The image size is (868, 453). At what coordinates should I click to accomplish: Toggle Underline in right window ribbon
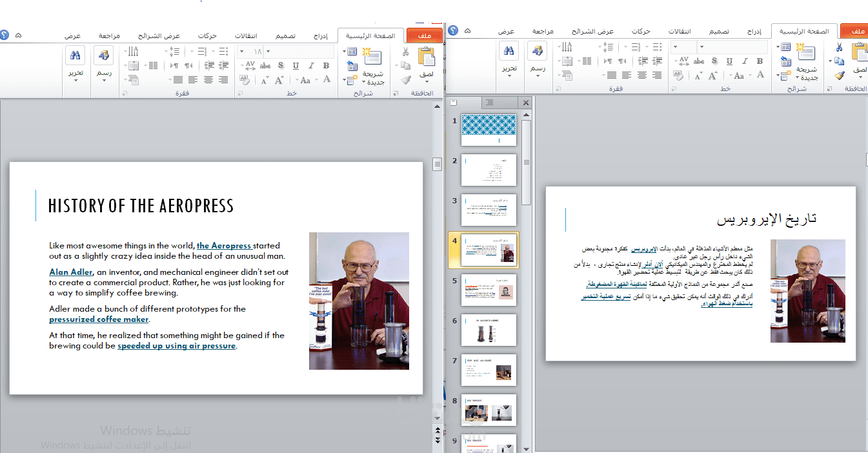click(729, 61)
